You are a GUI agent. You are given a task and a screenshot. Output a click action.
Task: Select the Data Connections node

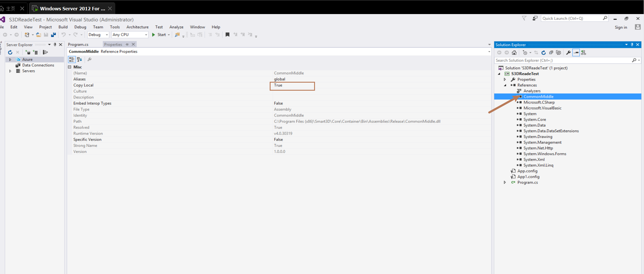[38, 65]
